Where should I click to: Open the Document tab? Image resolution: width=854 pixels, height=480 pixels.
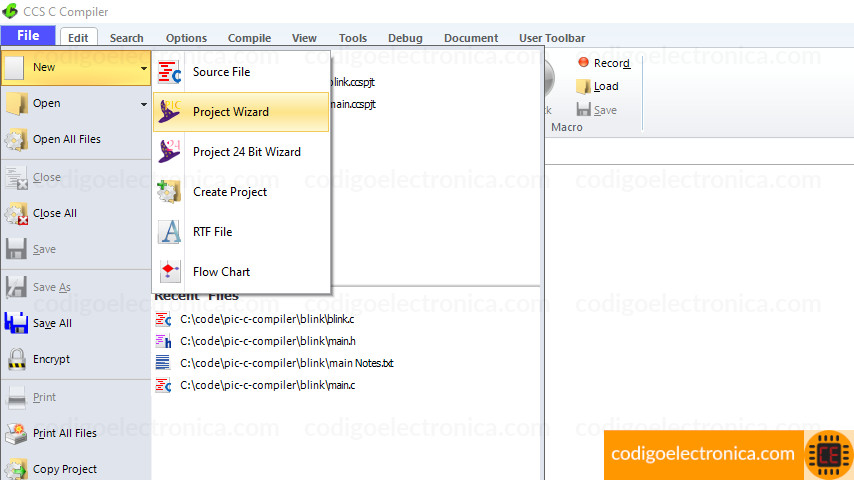coord(471,38)
